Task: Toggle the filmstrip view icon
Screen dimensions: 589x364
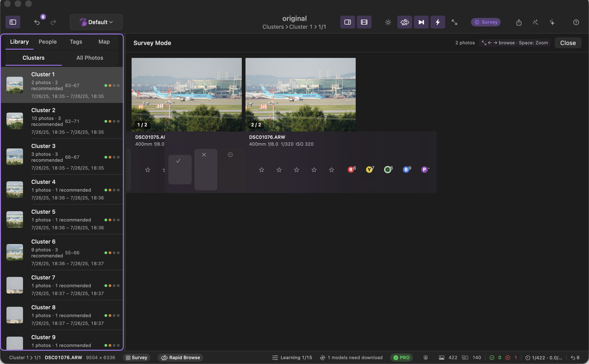Action: [x=364, y=22]
